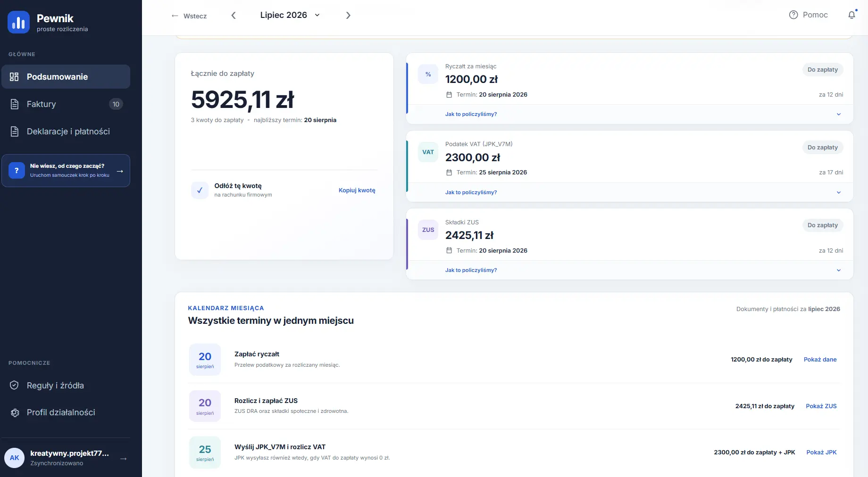Screen dimensions: 868x477
Task: Click Pokaż JPK link
Action: pos(821,452)
